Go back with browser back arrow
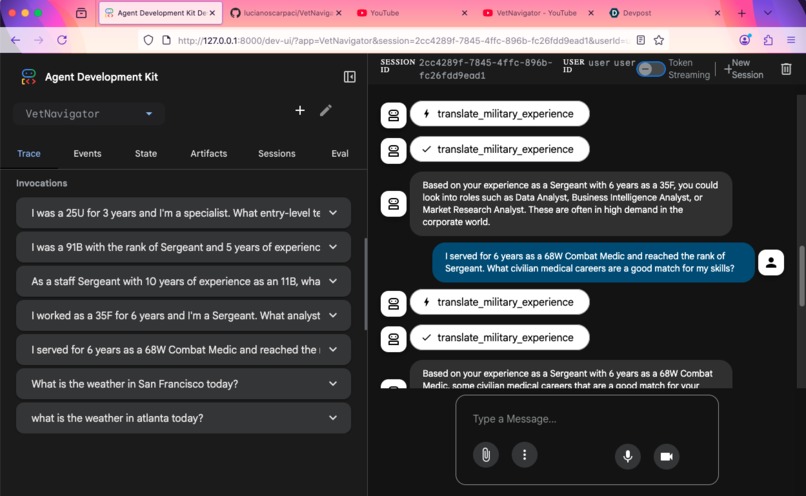806x496 pixels. pos(15,40)
